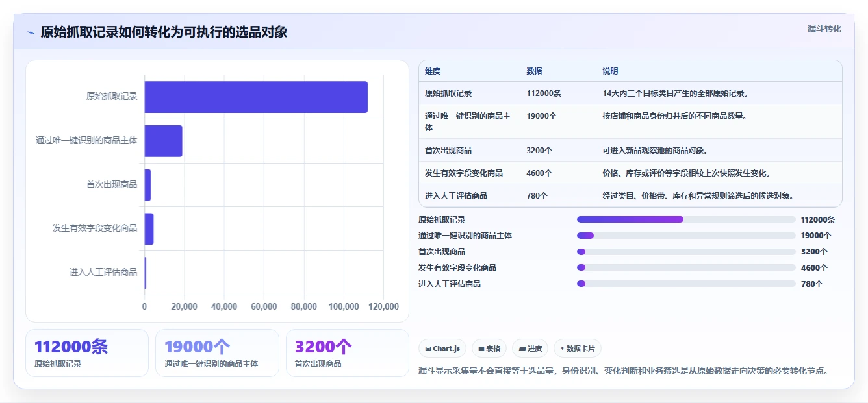Click the progress bar showing 780个
Viewport: 868px width, 403px height.
tap(686, 284)
